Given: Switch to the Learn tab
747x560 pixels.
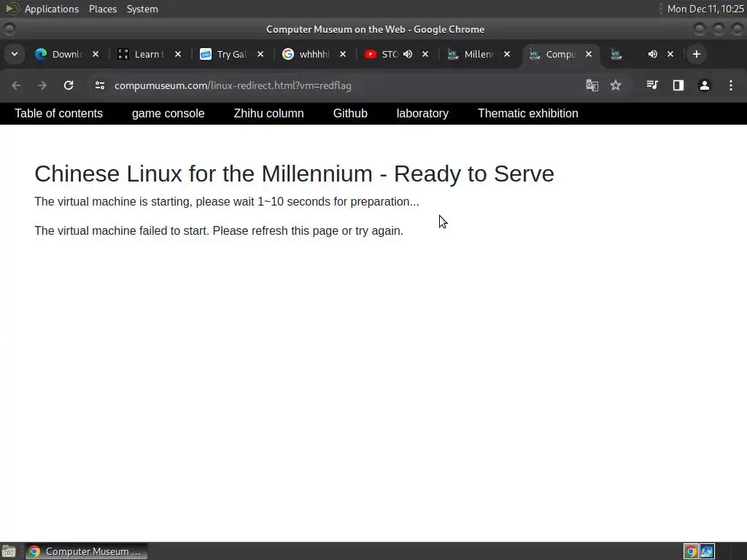Looking at the screenshot, I should [141, 54].
